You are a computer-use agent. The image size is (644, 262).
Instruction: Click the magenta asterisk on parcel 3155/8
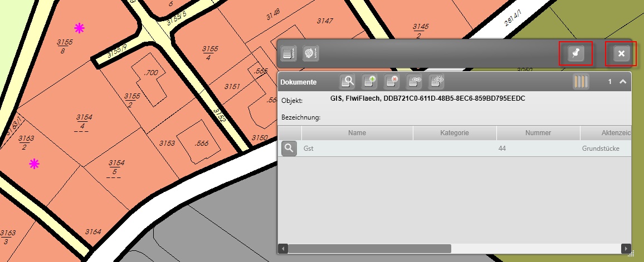80,28
